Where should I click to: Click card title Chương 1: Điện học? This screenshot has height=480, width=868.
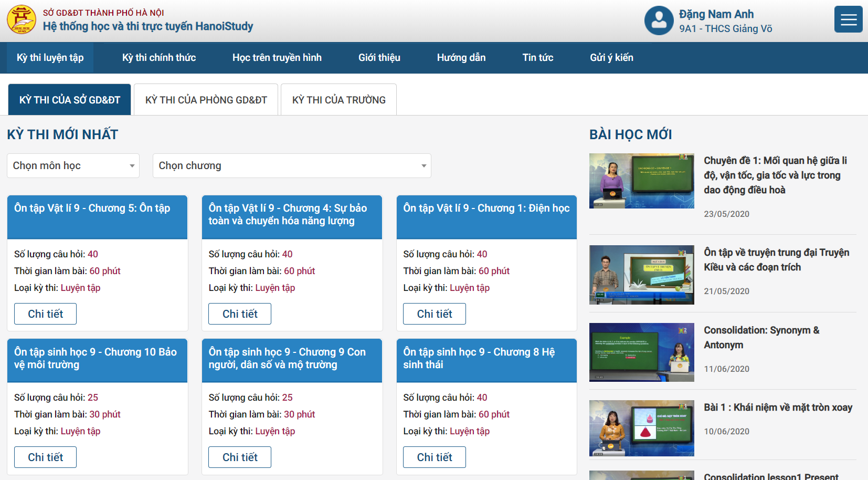486,208
